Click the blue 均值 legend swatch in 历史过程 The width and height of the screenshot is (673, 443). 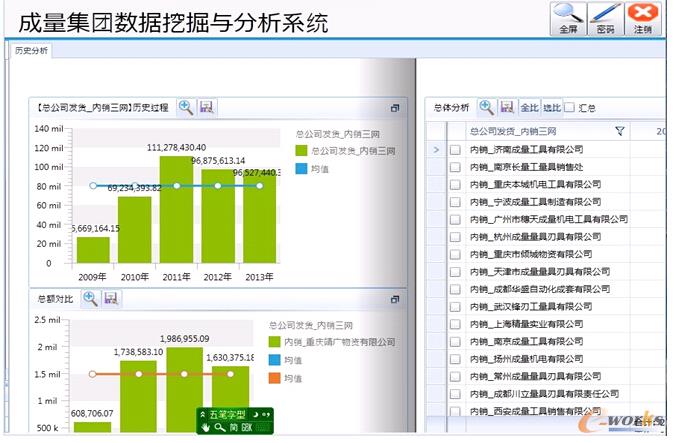(303, 170)
